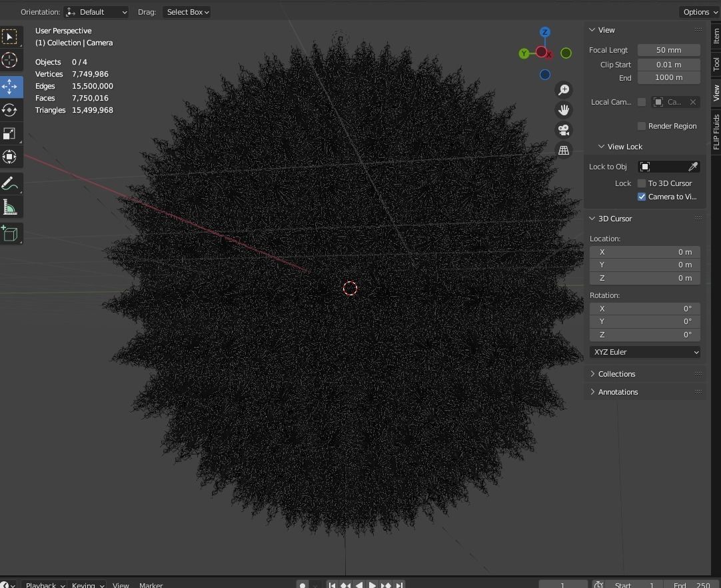Switch to the Item sidebar tab

[716, 36]
